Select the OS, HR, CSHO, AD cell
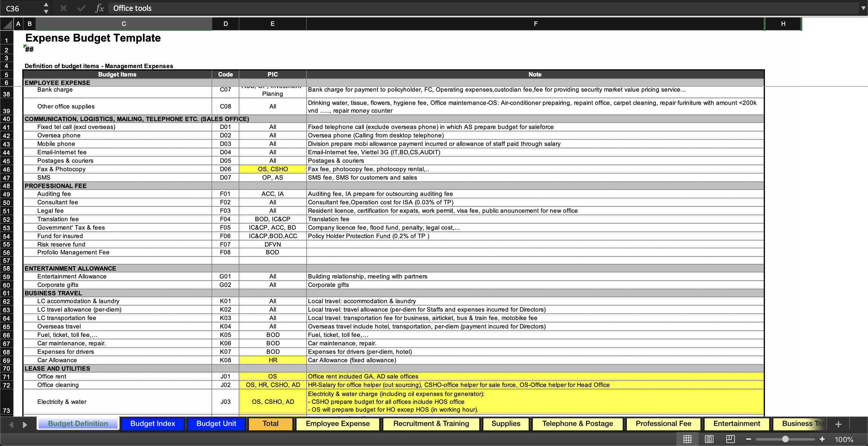This screenshot has width=868, height=446. click(x=272, y=385)
